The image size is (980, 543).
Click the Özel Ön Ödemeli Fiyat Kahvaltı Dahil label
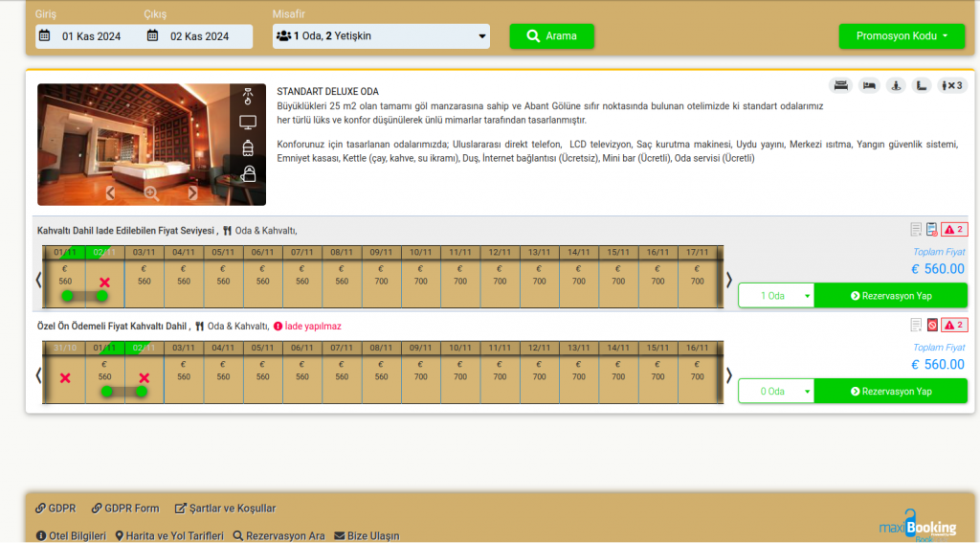click(112, 326)
